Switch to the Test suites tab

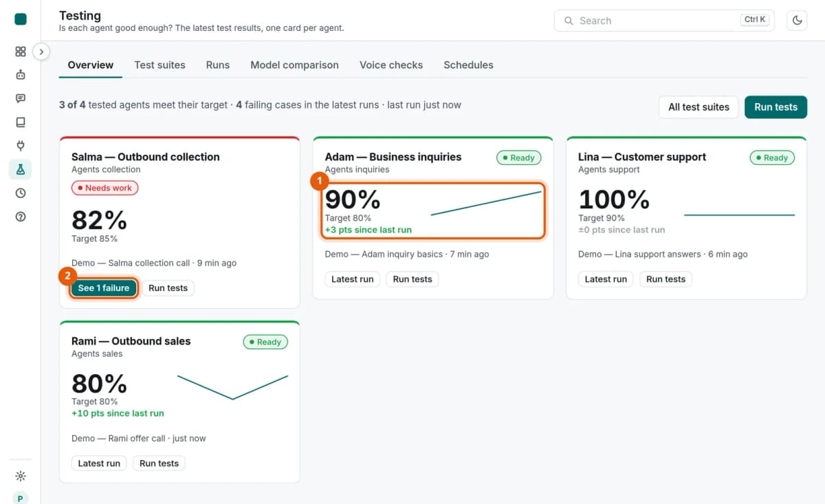point(160,65)
